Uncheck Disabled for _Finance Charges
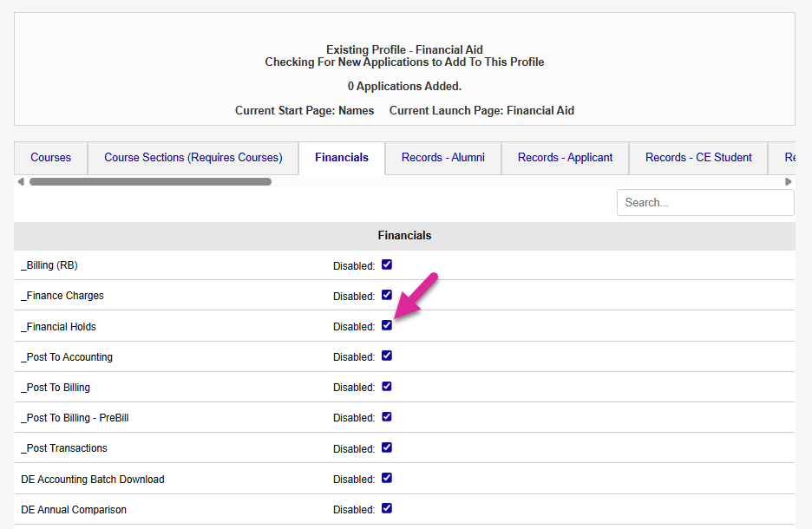812x529 pixels. tap(387, 295)
